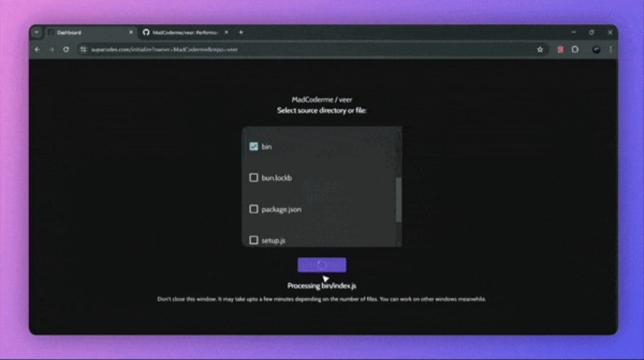The height and width of the screenshot is (360, 644).
Task: Click the file list scrollbar thumb
Action: point(398,201)
